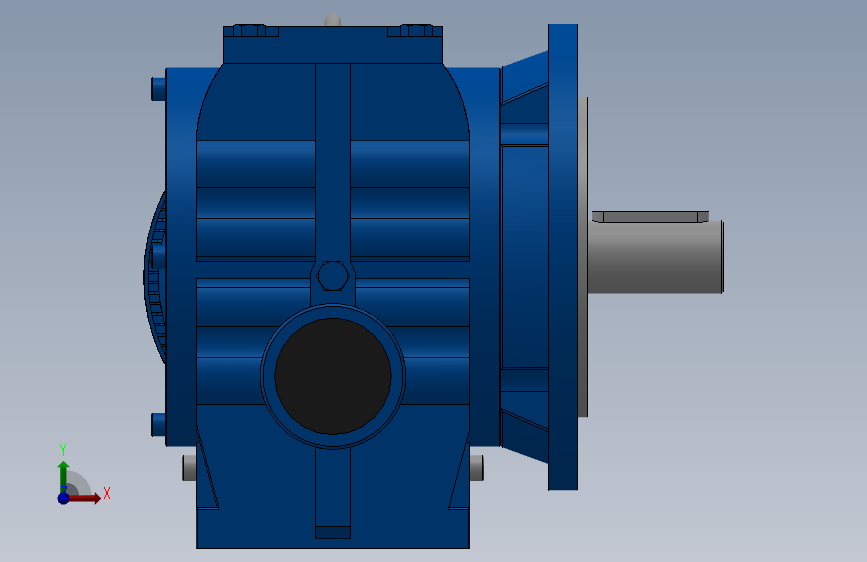Viewport: 867px width, 562px height.
Task: Select the gray pin at the lower left of the housing
Action: [x=189, y=468]
